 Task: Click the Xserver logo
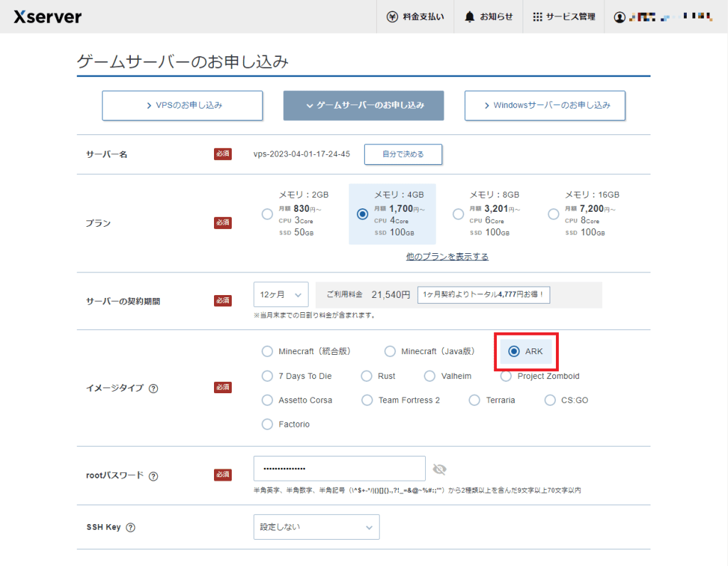(x=48, y=17)
